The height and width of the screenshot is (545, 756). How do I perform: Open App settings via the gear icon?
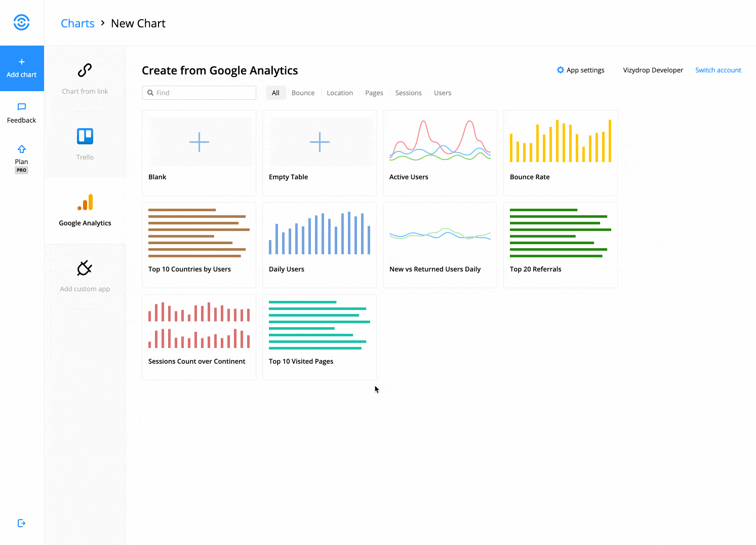[x=560, y=70]
